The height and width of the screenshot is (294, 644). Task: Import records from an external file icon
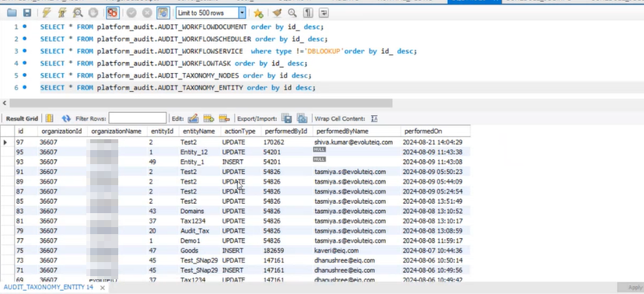[x=302, y=119]
